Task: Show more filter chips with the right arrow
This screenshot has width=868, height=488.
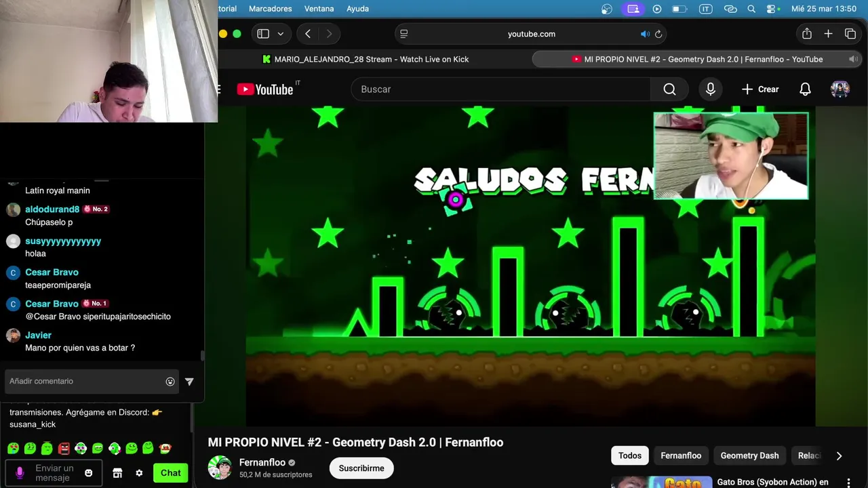Action: coord(839,455)
